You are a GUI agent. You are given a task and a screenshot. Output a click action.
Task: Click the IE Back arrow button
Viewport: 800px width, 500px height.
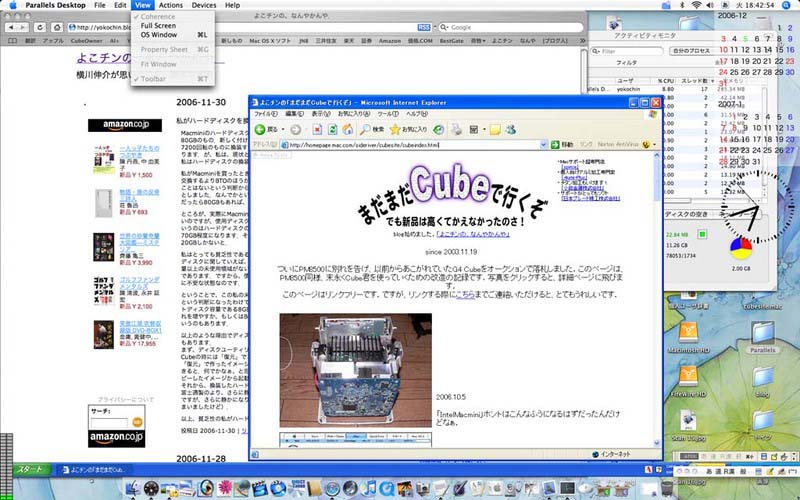point(260,130)
